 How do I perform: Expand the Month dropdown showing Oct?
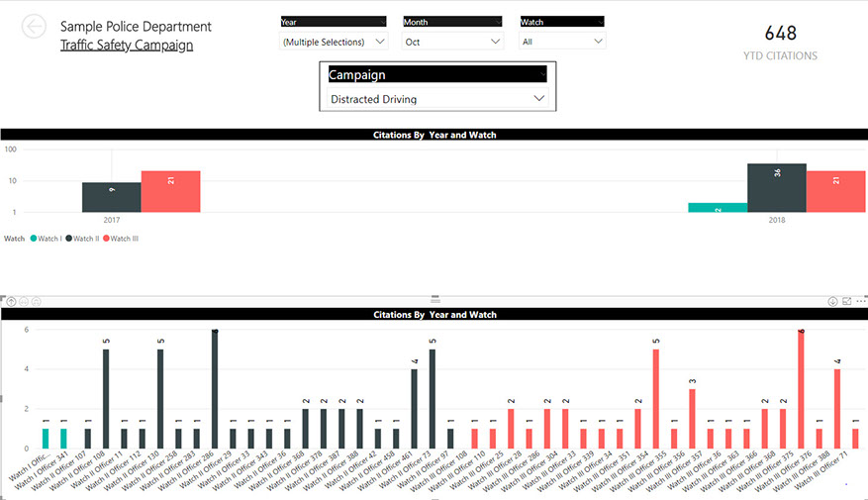(x=453, y=42)
